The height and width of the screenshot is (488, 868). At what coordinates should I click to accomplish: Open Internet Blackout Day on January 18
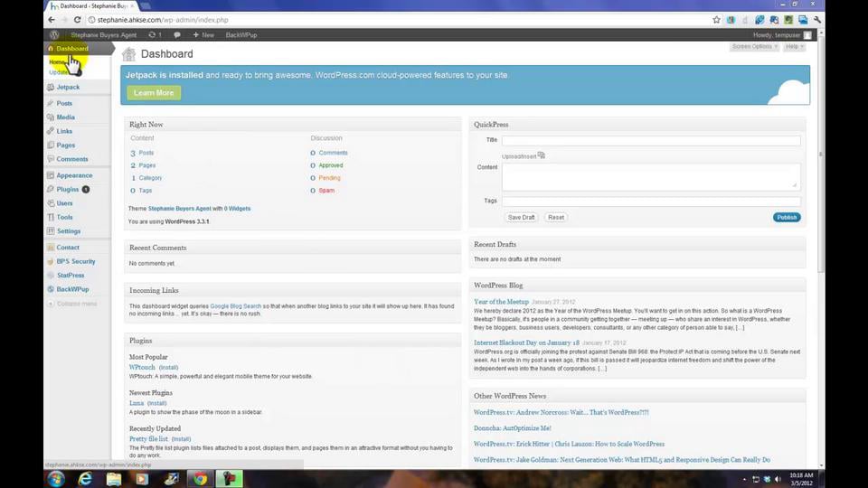[526, 343]
